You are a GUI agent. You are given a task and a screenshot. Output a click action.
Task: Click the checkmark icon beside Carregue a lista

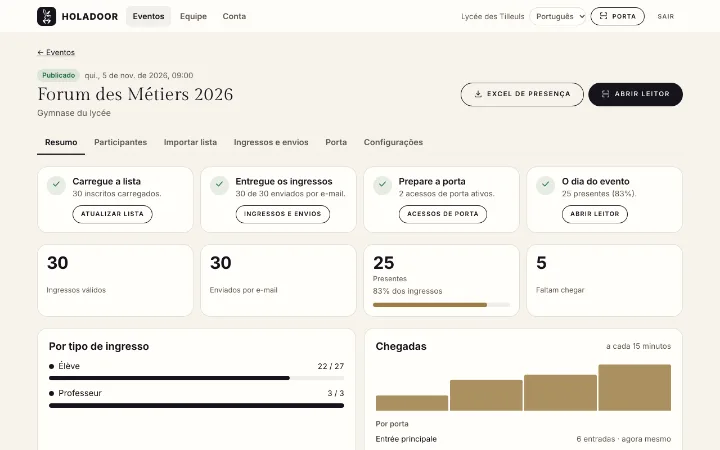pos(56,185)
